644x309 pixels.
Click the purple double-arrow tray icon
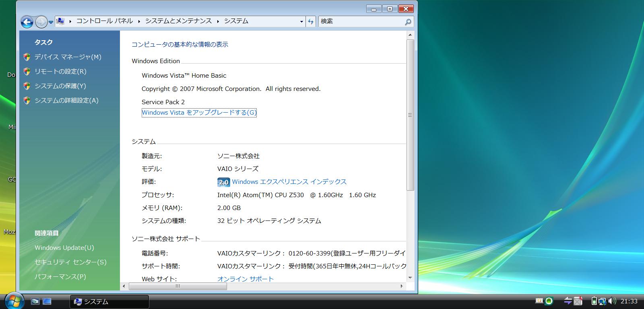[x=568, y=301]
